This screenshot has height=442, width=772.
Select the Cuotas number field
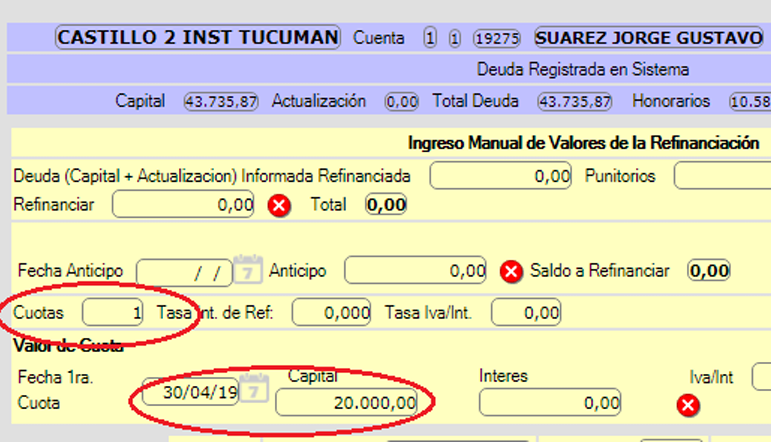point(113,313)
